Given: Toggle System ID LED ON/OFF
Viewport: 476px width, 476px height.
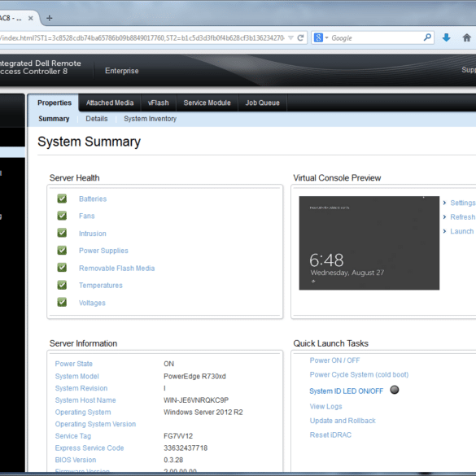Looking at the screenshot, I should 346,391.
